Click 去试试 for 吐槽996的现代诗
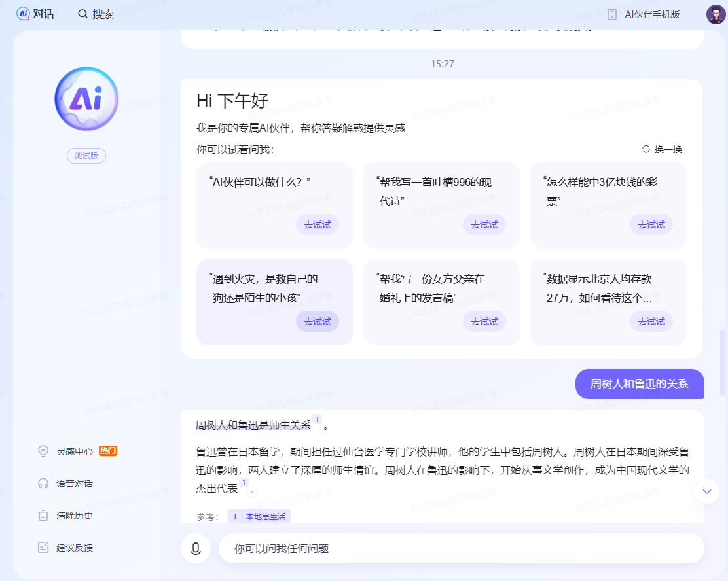The width and height of the screenshot is (728, 581). (484, 224)
